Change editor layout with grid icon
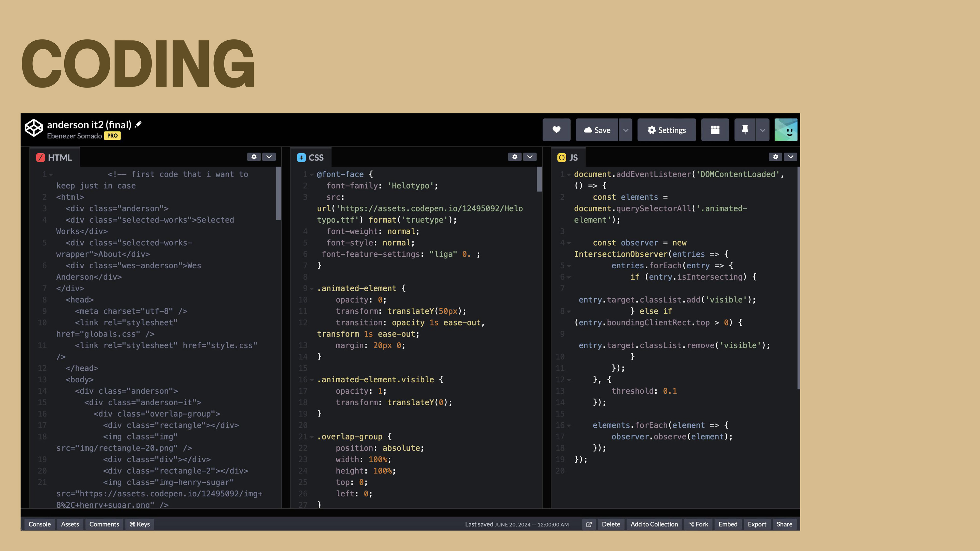The height and width of the screenshot is (551, 980). click(715, 130)
